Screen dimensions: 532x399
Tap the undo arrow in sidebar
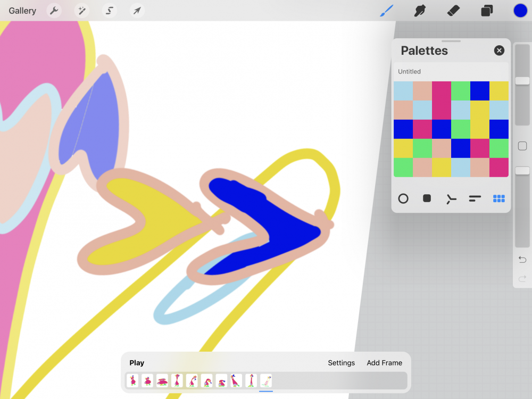tap(522, 260)
